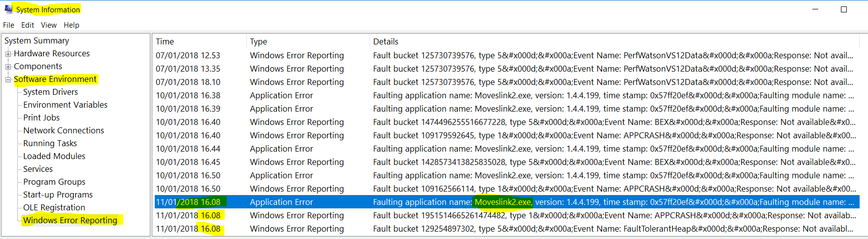
Task: Select System Drivers tree item
Action: [x=50, y=92]
